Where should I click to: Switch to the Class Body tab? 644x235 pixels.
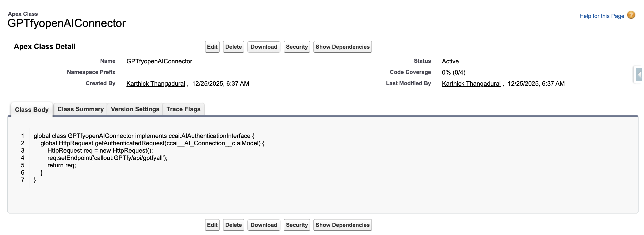point(32,110)
